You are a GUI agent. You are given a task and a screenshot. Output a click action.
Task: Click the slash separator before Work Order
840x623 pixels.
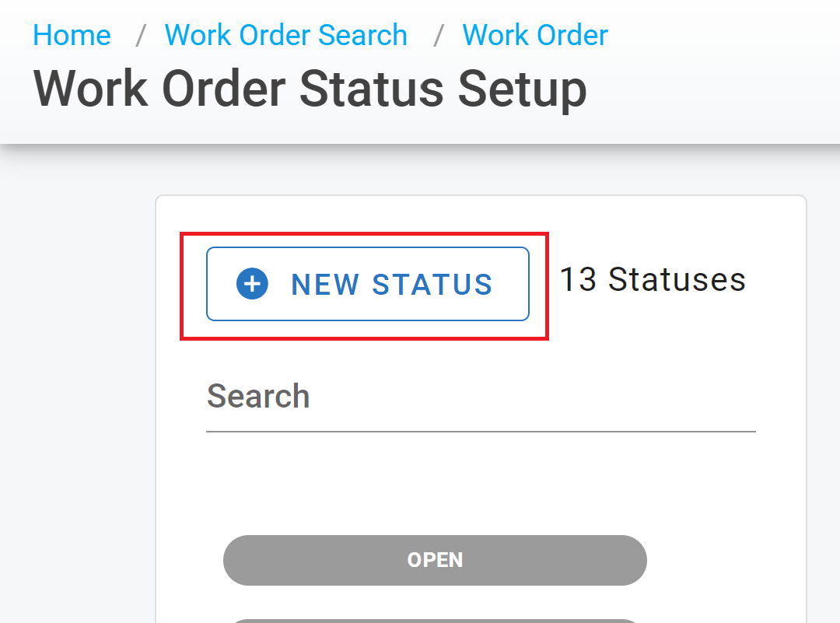pos(438,36)
